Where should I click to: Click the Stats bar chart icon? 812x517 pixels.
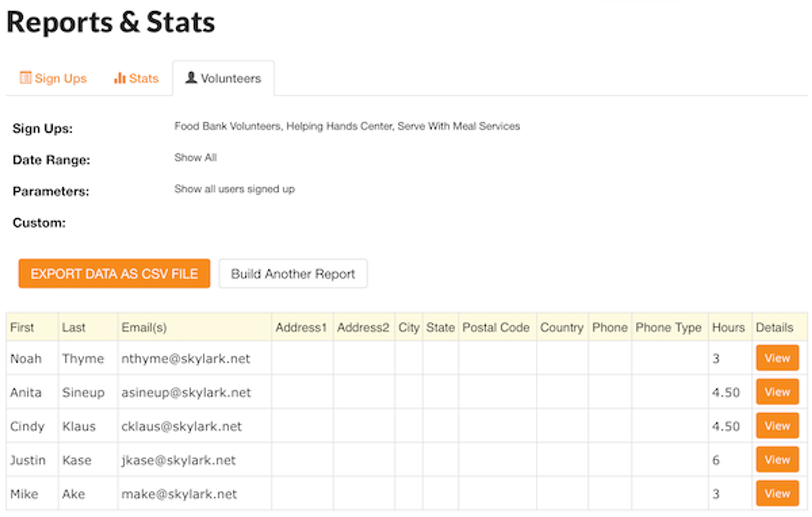pos(119,78)
